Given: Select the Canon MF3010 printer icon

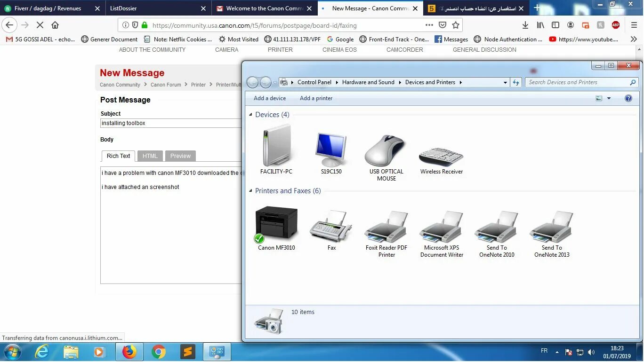Looking at the screenshot, I should 276,225.
